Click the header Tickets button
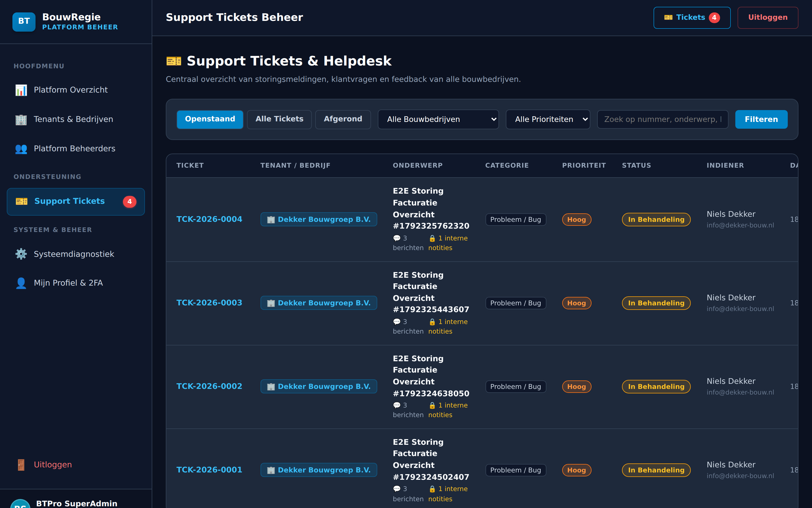Viewport: 812px width, 508px height. click(x=692, y=18)
